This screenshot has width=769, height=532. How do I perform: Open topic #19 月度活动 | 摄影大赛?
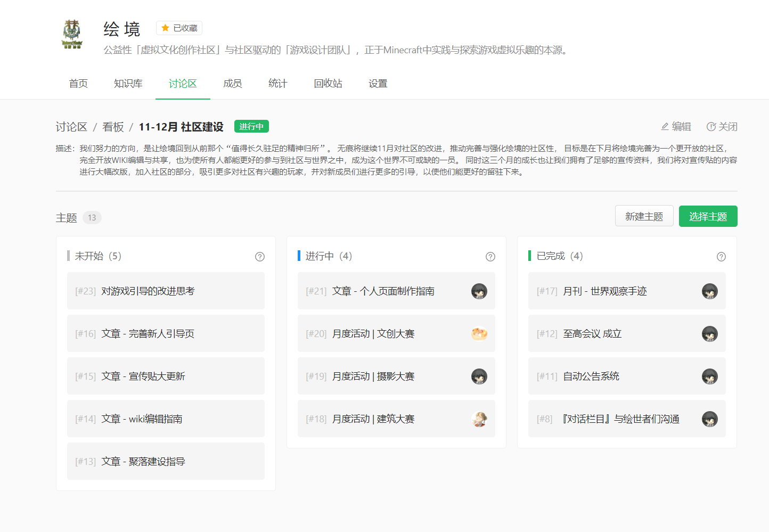396,376
